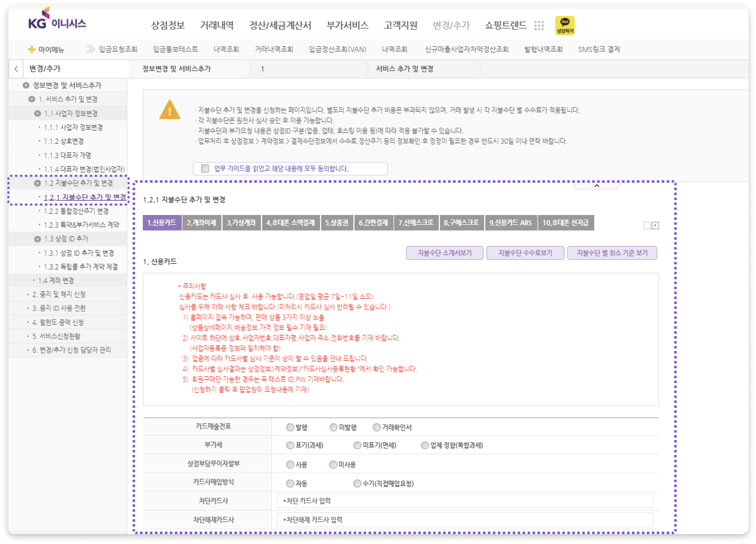Collapse 정보변경 및 서비스추가 tree node

coord(26,85)
